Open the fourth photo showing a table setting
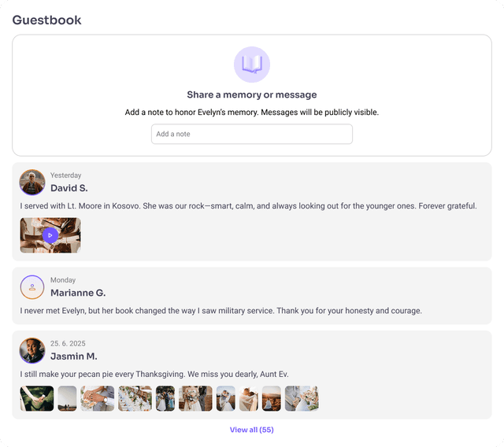Viewport: 504px width, 447px height. coord(135,398)
